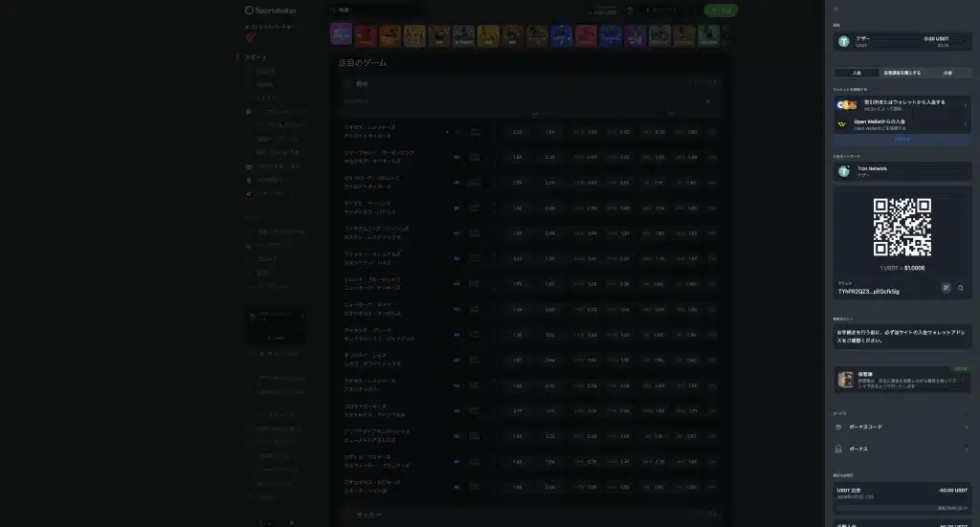Viewport: 980px width, 527px height.
Task: Close the wallet panel with the X icon
Action: 835,9
